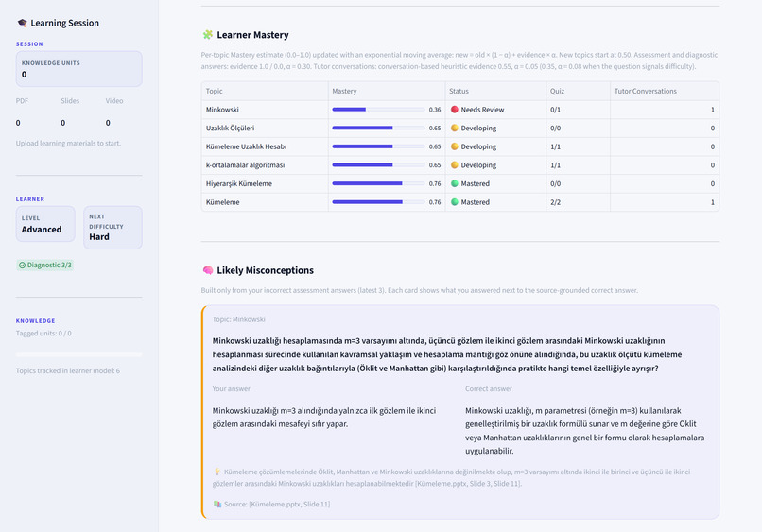Viewport: 762px width, 532px height.
Task: Click the lightbulb hint icon in misconception card
Action: pos(217,472)
